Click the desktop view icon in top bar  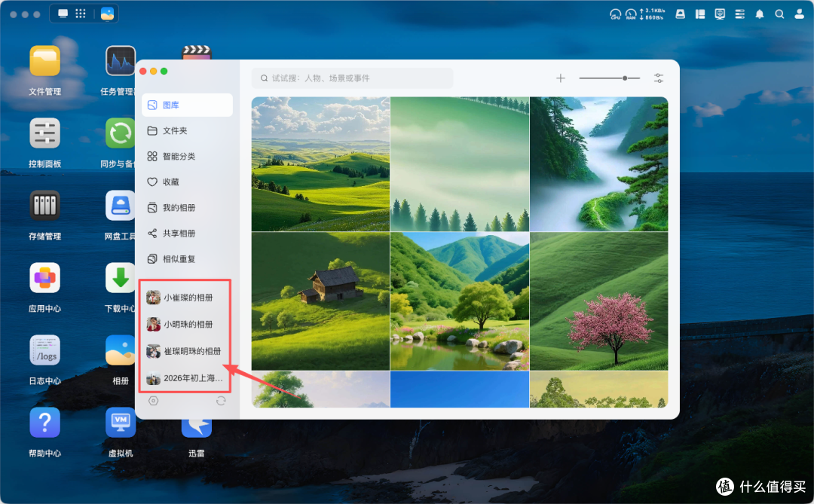click(x=63, y=14)
